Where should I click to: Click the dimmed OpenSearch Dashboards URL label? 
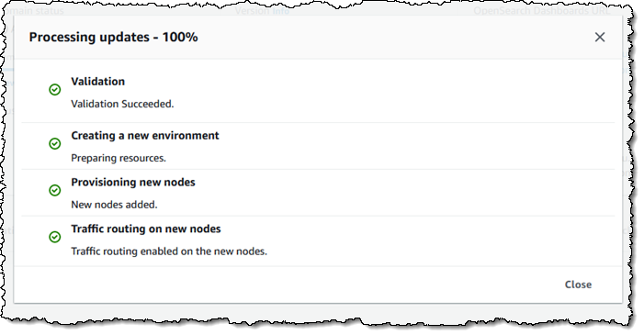point(541,11)
